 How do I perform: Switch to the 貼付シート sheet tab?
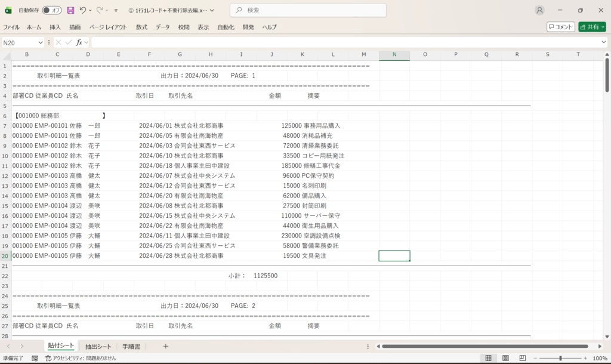tap(61, 346)
